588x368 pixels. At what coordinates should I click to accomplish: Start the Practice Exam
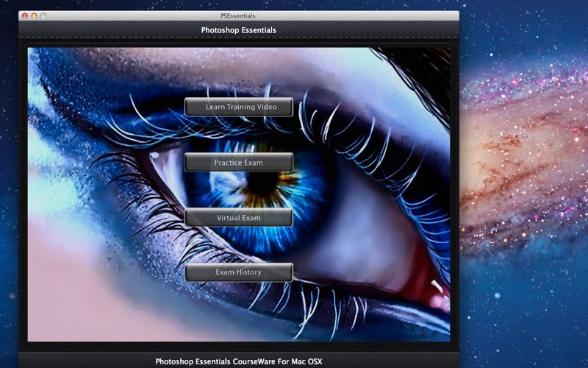[x=238, y=162]
